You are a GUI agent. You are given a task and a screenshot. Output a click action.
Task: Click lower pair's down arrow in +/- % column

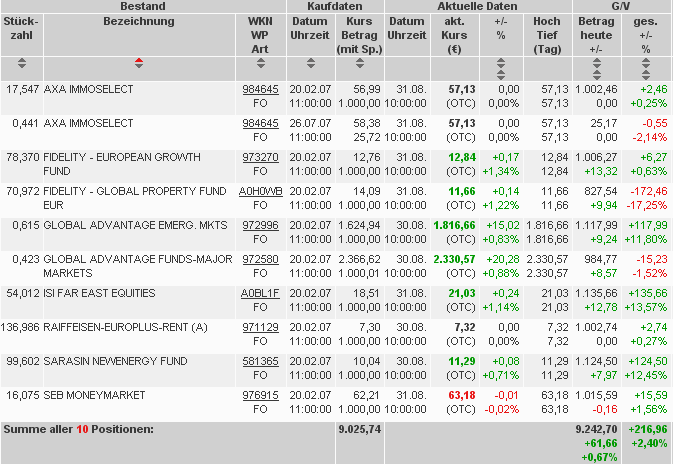pos(501,78)
